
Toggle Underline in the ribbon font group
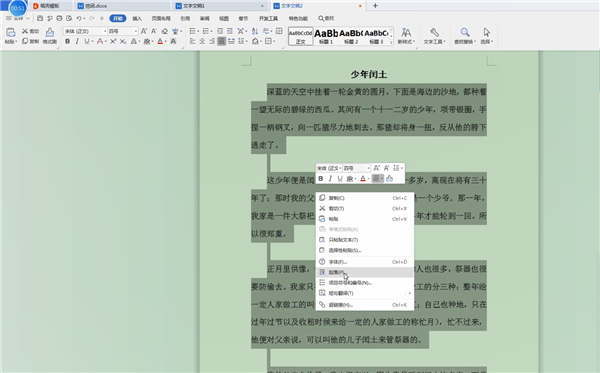(x=86, y=41)
